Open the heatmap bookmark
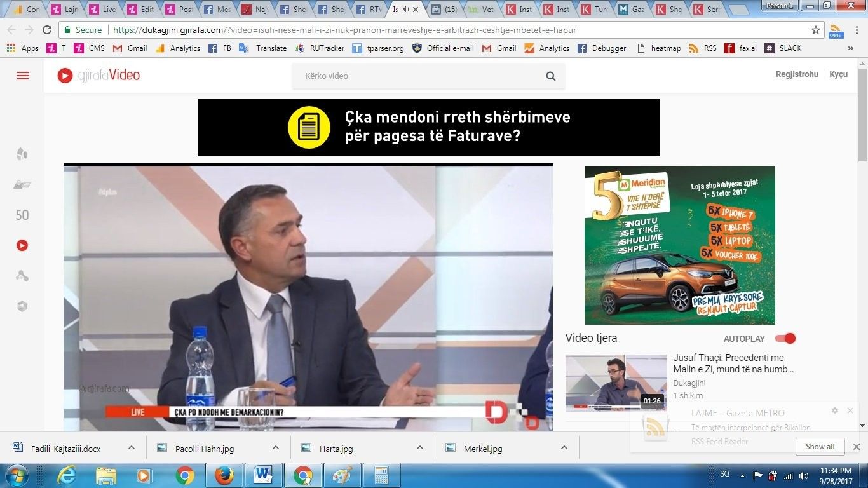This screenshot has height=488, width=868. pyautogui.click(x=659, y=48)
